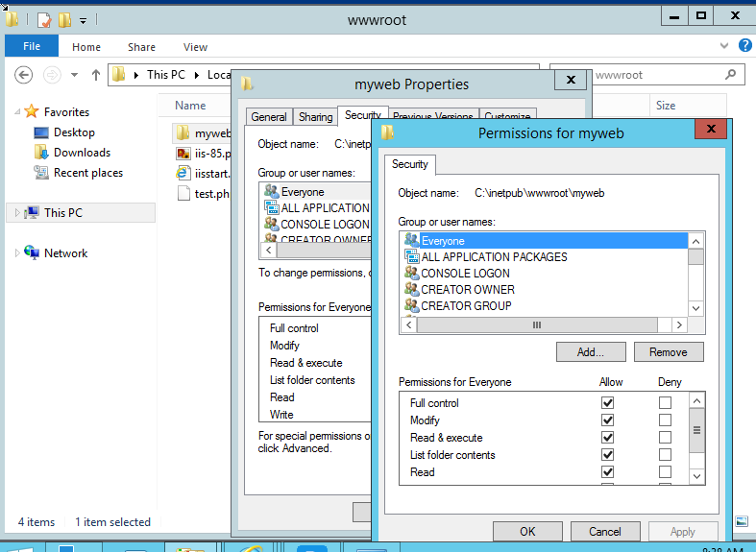Toggle Allow checkbox for Read
756x552 pixels.
[607, 472]
